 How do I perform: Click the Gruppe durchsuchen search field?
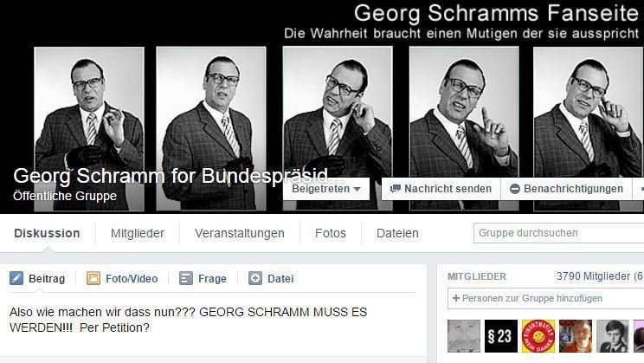point(558,233)
